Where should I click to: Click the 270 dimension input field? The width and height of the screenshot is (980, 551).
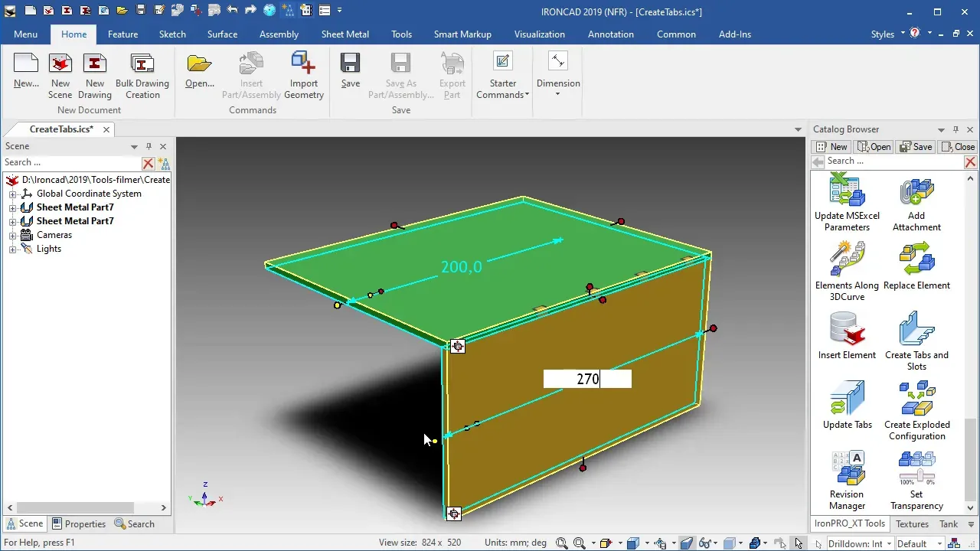(587, 379)
